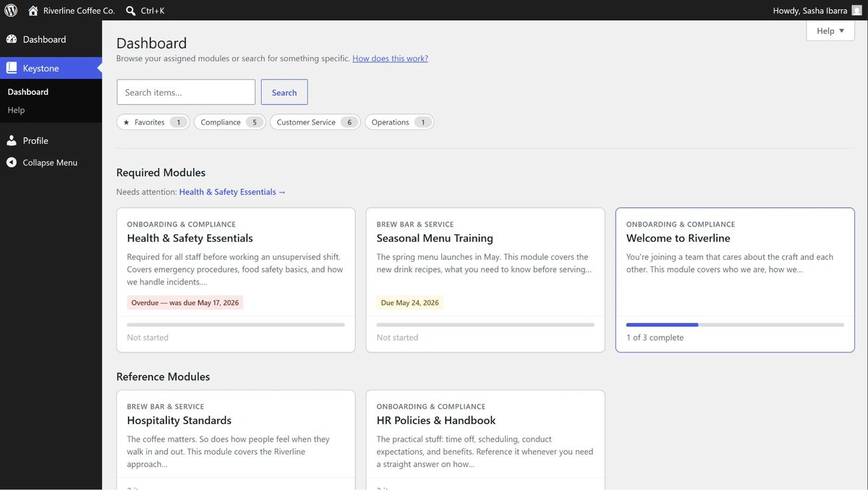Click the Seasonal Menu Training progress bar
This screenshot has height=490, width=868.
pyautogui.click(x=485, y=325)
